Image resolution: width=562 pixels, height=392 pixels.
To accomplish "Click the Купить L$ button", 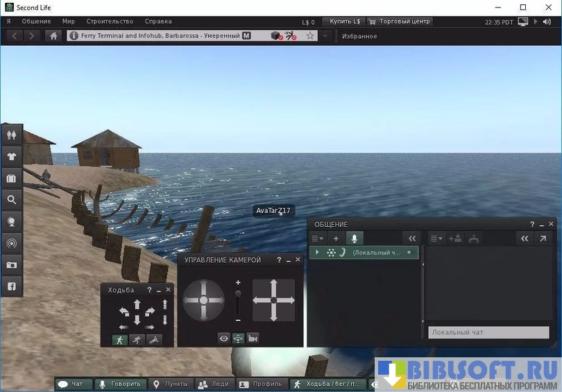I will 345,22.
